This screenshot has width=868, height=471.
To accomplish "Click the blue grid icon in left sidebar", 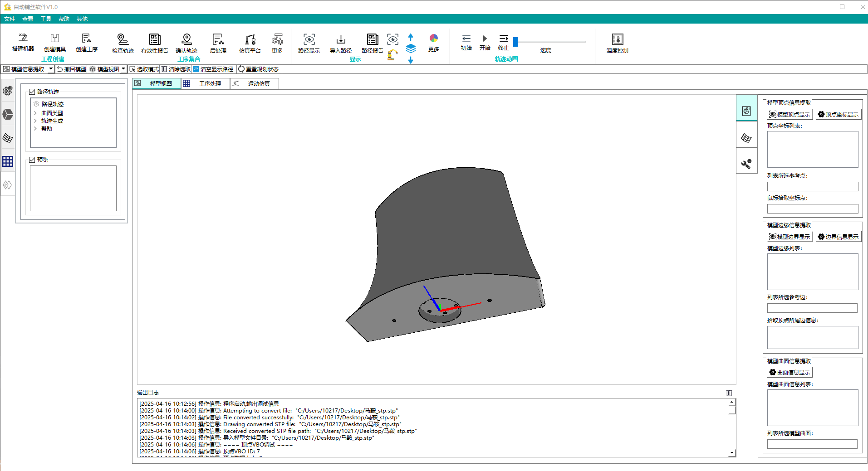I will [8, 161].
